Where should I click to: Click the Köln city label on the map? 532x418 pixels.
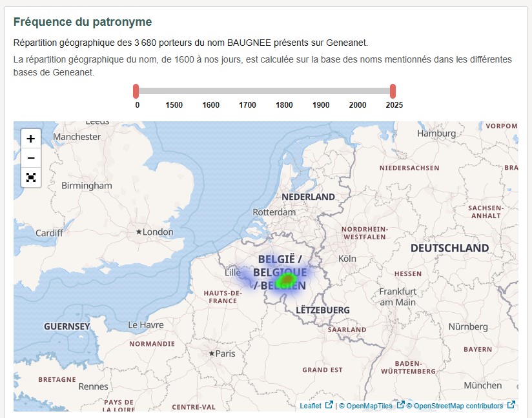[347, 258]
